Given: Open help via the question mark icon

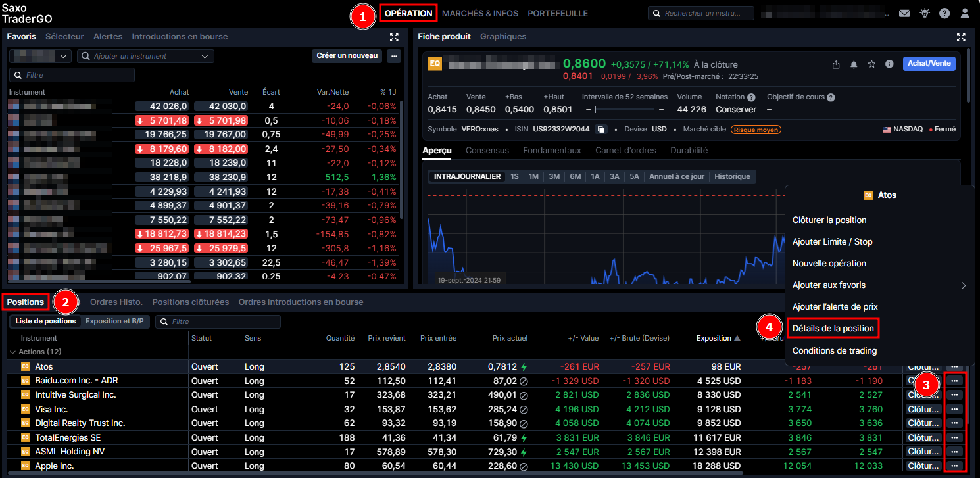Looking at the screenshot, I should [x=944, y=13].
